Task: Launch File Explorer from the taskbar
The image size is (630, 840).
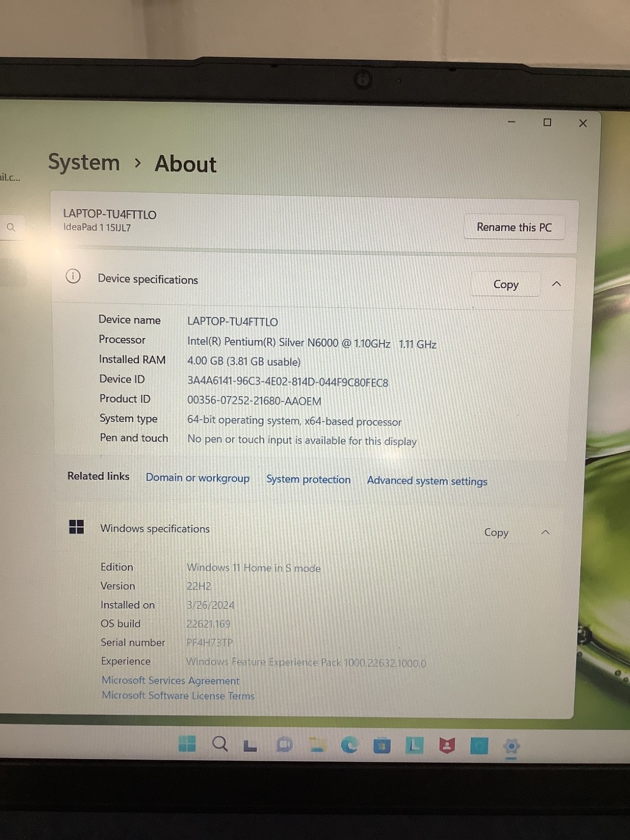Action: click(317, 744)
